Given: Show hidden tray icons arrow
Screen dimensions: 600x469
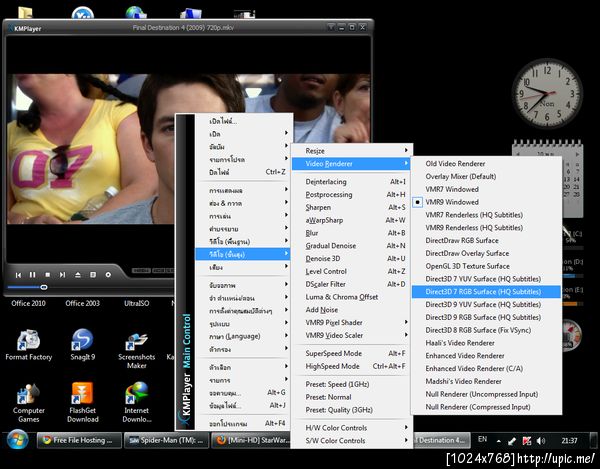Looking at the screenshot, I should pyautogui.click(x=499, y=441).
